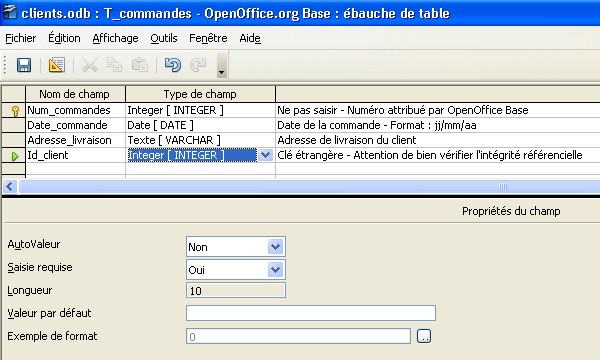
Task: Copy using the two-pages toolbar icon
Action: click(114, 65)
